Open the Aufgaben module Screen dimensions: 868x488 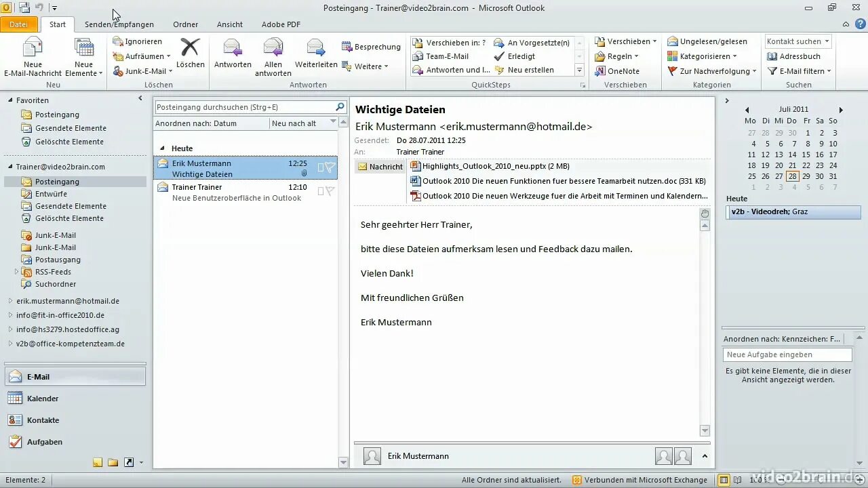click(75, 442)
